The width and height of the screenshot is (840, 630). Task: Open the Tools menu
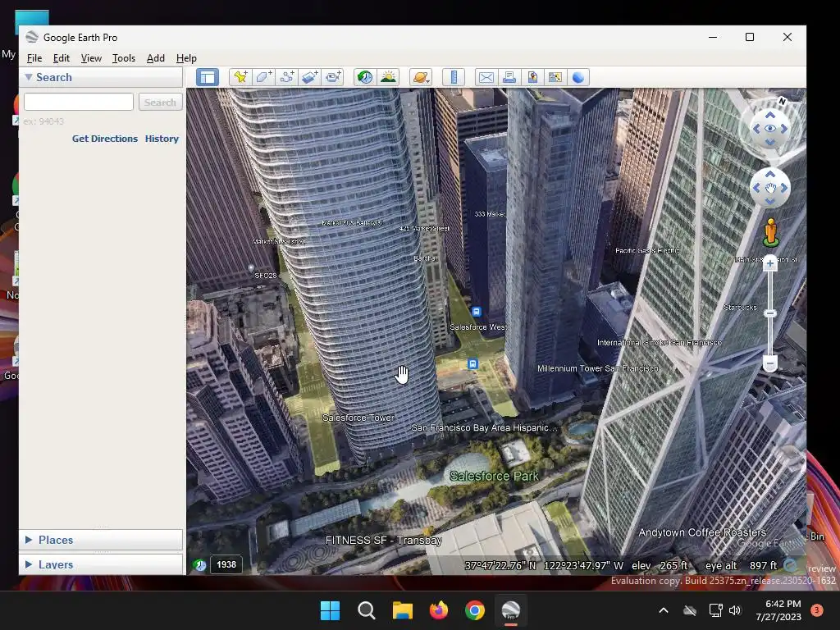[x=123, y=58]
